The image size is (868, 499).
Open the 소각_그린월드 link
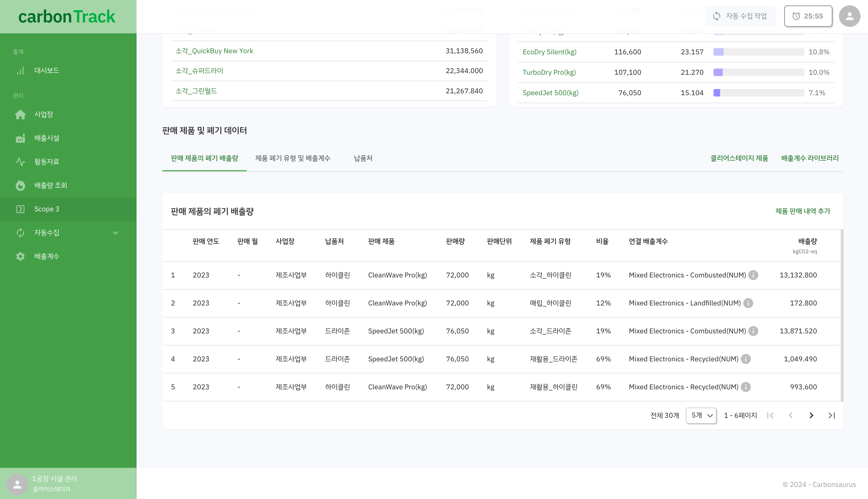point(196,91)
